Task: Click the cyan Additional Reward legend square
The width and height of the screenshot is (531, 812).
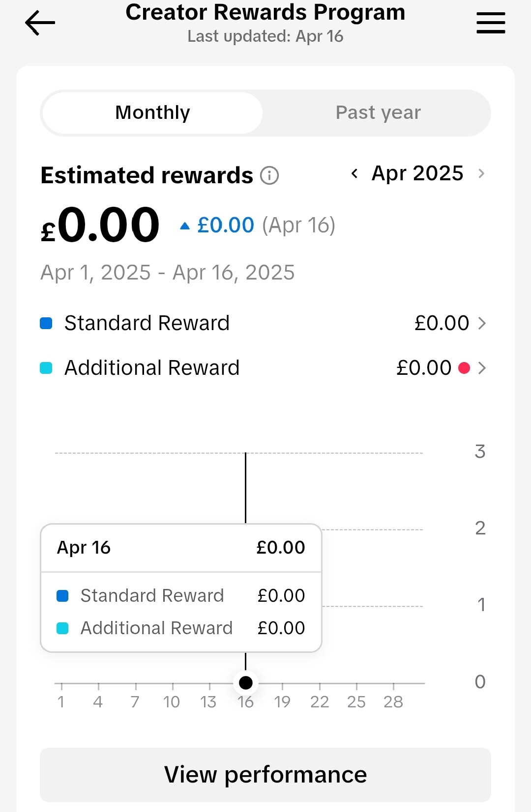Action: coord(46,368)
